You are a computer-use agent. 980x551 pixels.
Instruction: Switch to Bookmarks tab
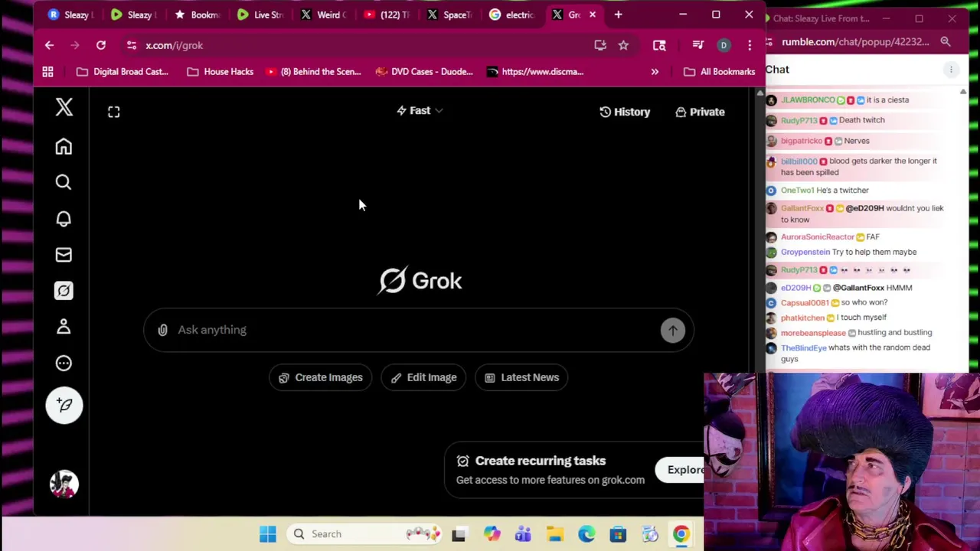(197, 15)
